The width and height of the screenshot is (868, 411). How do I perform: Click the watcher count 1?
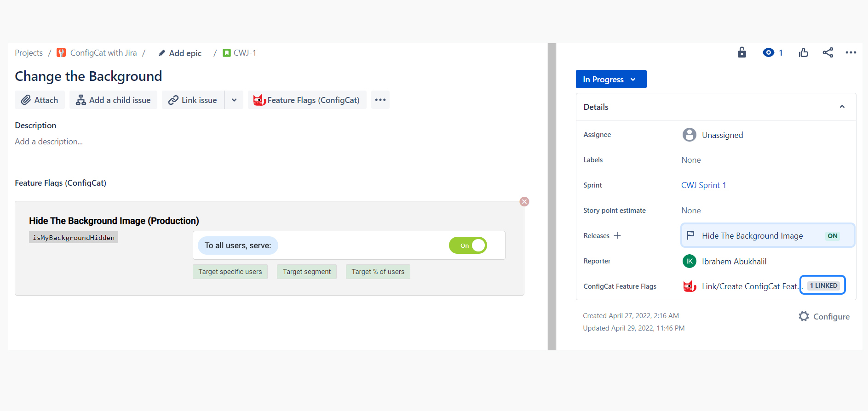click(781, 53)
